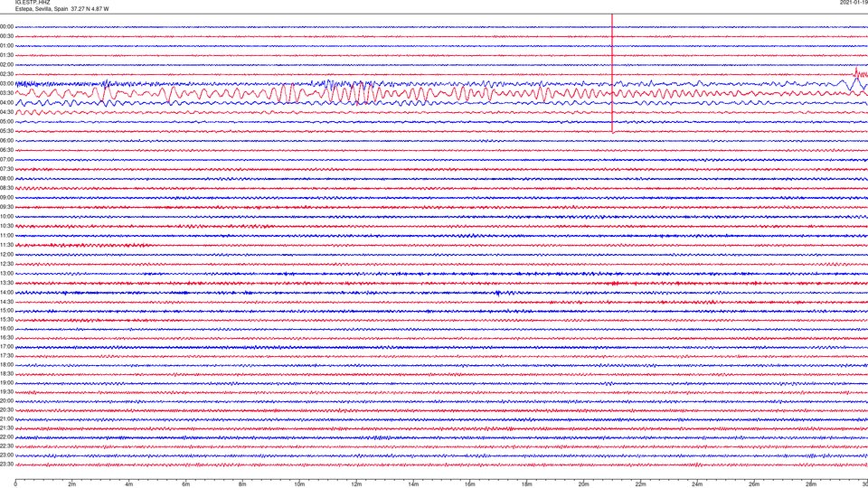Click the 26m tick on minute axis

click(754, 484)
